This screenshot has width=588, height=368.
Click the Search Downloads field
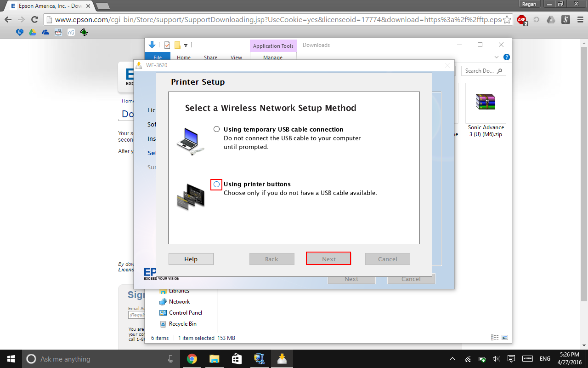[x=484, y=71]
